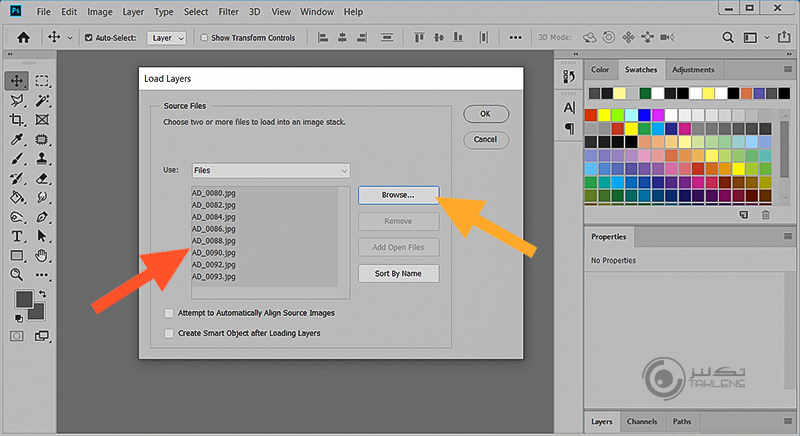Toggle the Auto-Select checkbox

pos(90,38)
